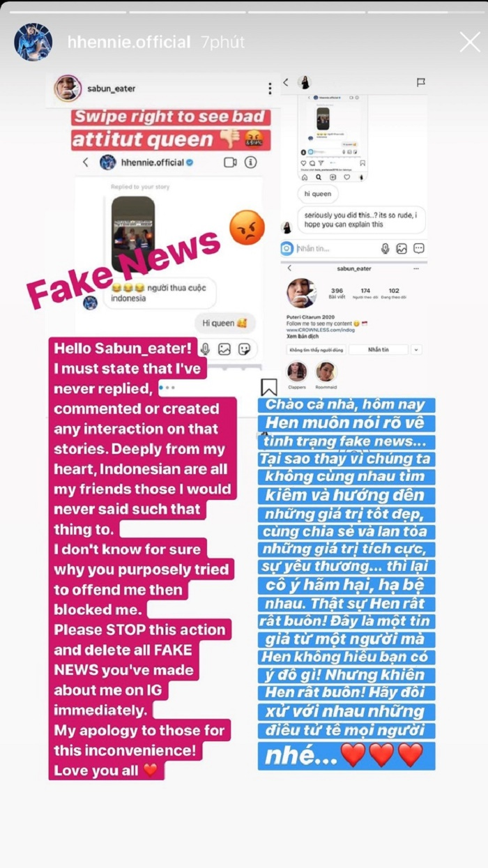
Task: Tap sabun_eater avatar in embedded post header
Action: pos(68,89)
